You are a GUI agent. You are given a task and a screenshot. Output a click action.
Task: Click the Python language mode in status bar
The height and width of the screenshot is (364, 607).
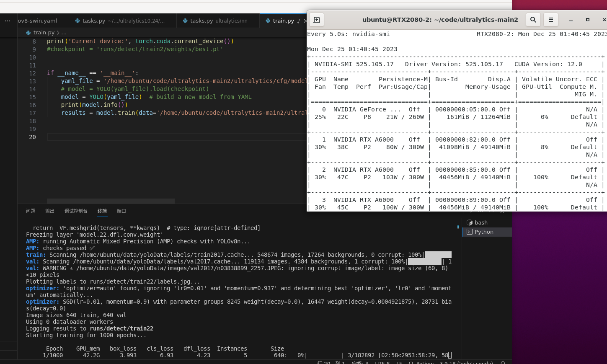[x=425, y=362]
